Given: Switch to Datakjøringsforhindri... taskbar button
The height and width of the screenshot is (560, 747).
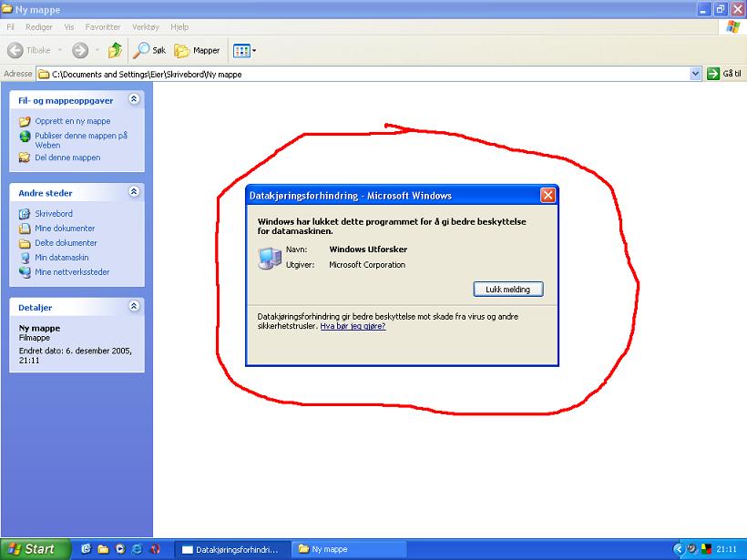Looking at the screenshot, I should pyautogui.click(x=231, y=549).
